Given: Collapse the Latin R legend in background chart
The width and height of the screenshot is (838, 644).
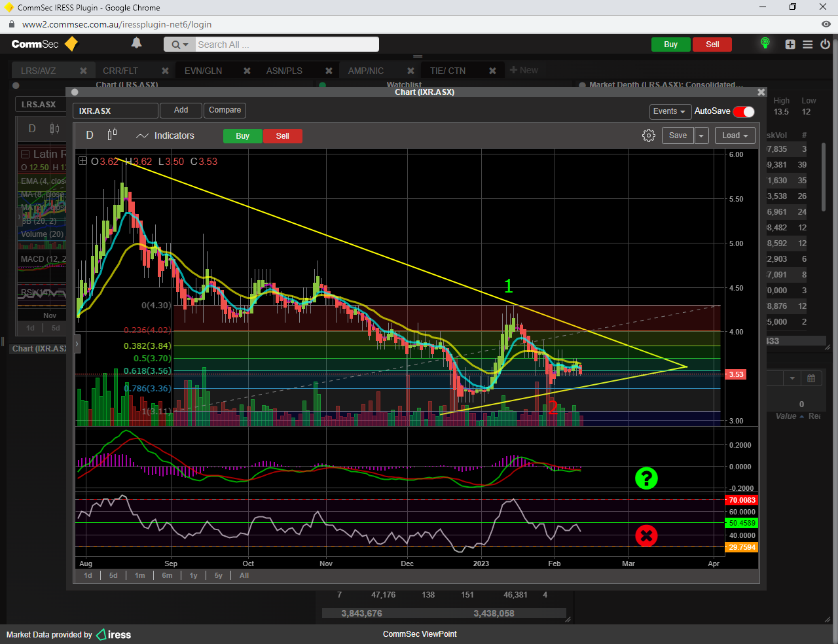Looking at the screenshot, I should click(25, 154).
